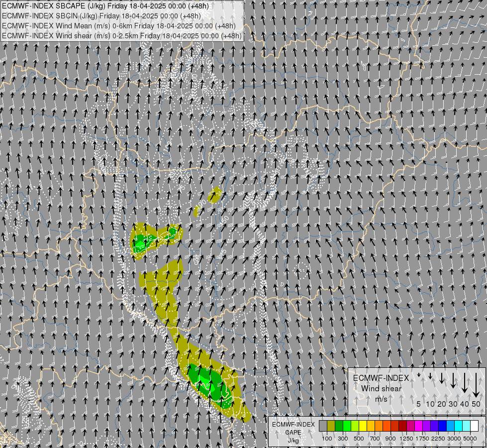Image resolution: width=487 pixels, height=448 pixels.
Task: Select the SBCIN (J/kg) title line
Action: tap(101, 16)
